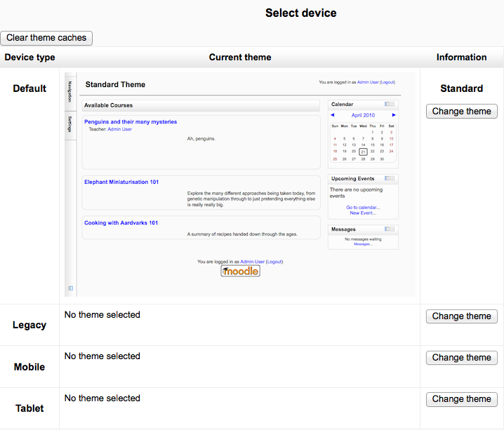Click the Device type column header

click(29, 58)
